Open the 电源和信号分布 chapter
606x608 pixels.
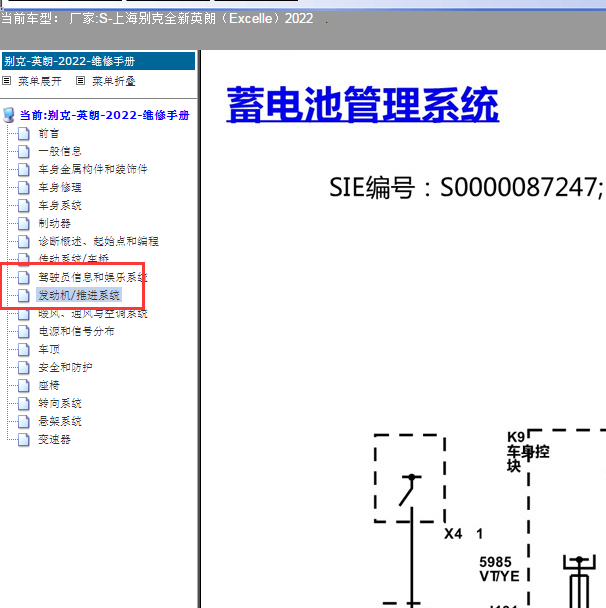pos(76,332)
